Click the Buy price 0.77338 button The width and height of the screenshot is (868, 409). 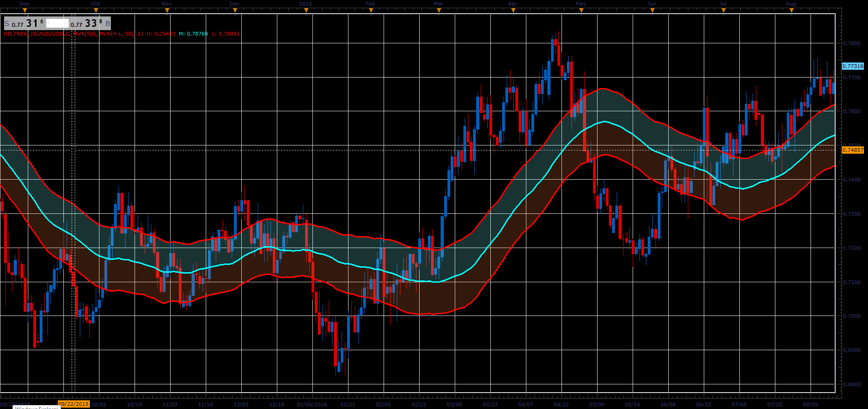tap(90, 23)
